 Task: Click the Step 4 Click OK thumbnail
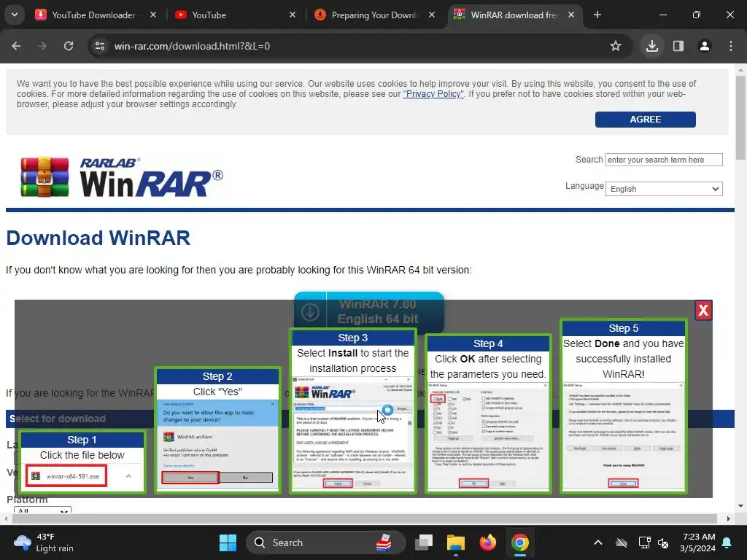point(488,414)
